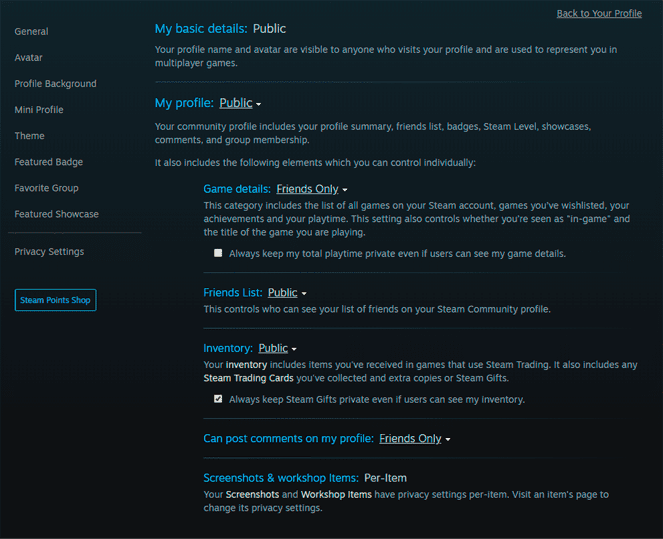Change who can post comments dropdown
This screenshot has height=539, width=663.
click(415, 439)
